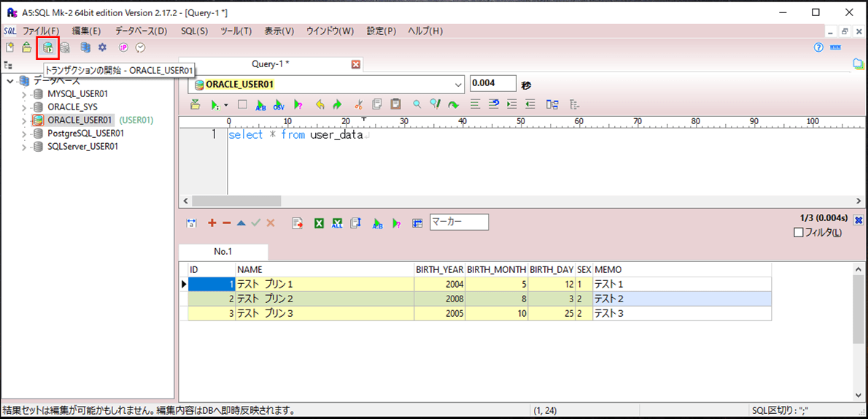Click the scissors cut icon
The image size is (868, 419).
click(358, 104)
